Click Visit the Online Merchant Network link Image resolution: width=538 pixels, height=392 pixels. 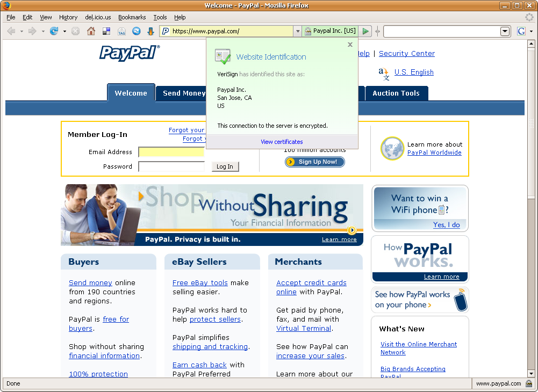coord(419,348)
